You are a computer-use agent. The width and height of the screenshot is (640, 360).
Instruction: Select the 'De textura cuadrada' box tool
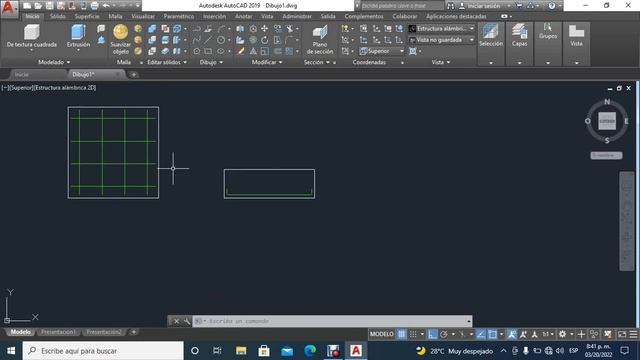[31, 36]
